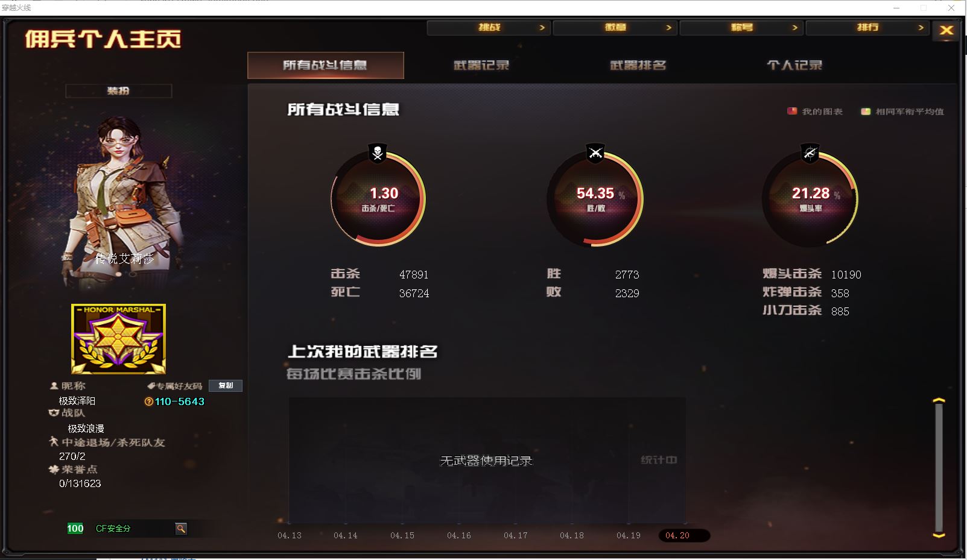Viewport: 967px width, 560px height.
Task: Close the profile with the yellow X
Action: [946, 30]
